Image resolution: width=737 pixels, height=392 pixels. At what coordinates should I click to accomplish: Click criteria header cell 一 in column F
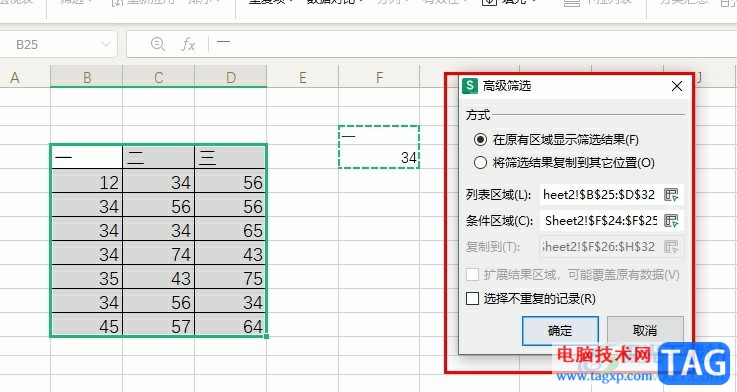click(x=379, y=136)
